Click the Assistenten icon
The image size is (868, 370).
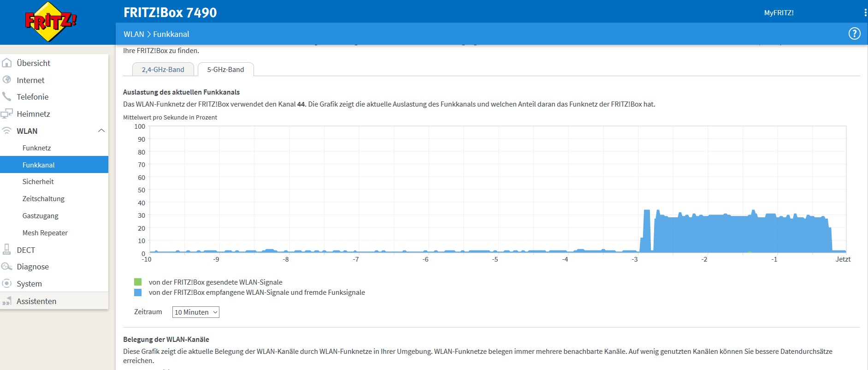point(7,301)
